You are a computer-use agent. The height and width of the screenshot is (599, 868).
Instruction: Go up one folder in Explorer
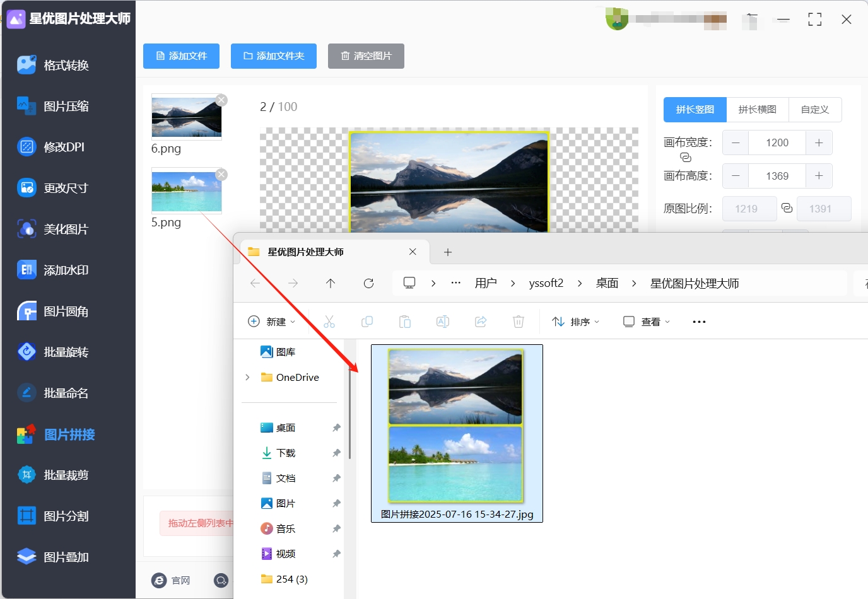(331, 283)
